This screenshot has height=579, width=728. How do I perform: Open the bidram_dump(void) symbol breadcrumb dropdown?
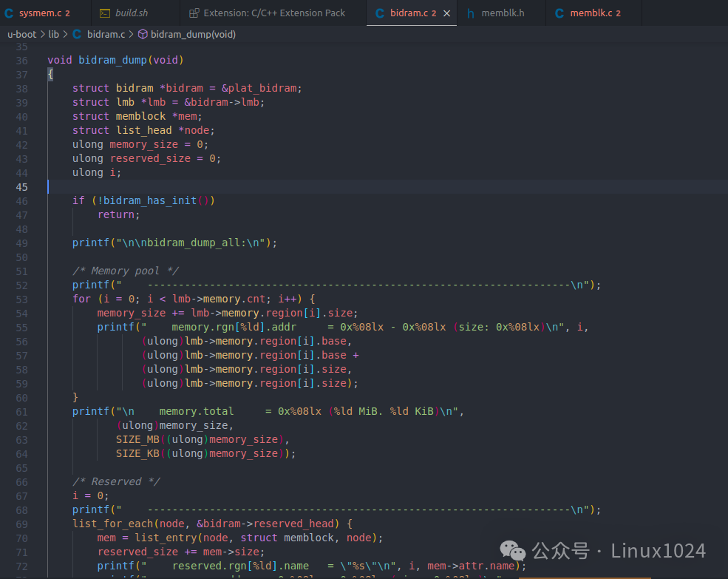point(193,34)
